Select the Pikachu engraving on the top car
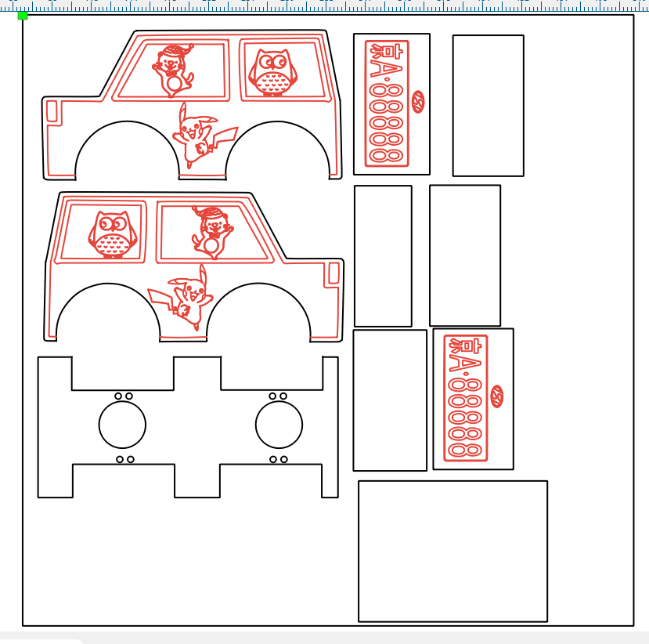The width and height of the screenshot is (649, 644). coord(205,136)
